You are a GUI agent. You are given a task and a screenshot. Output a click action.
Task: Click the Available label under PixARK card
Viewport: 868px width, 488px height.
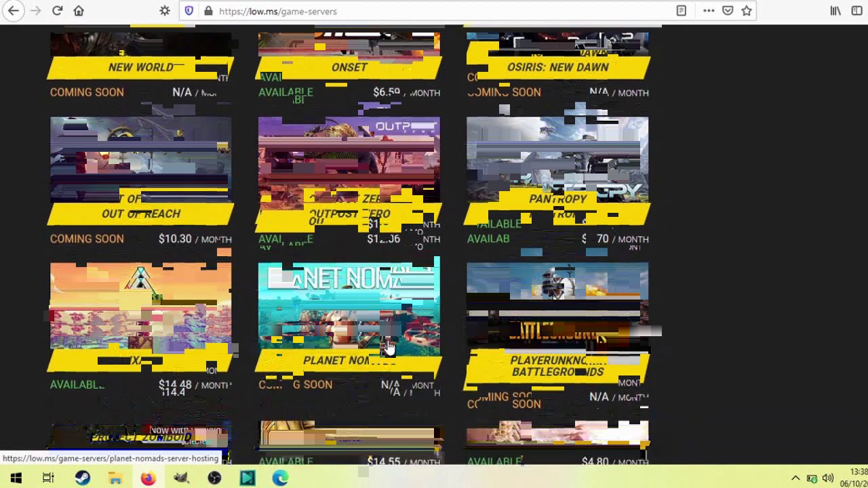click(x=77, y=385)
